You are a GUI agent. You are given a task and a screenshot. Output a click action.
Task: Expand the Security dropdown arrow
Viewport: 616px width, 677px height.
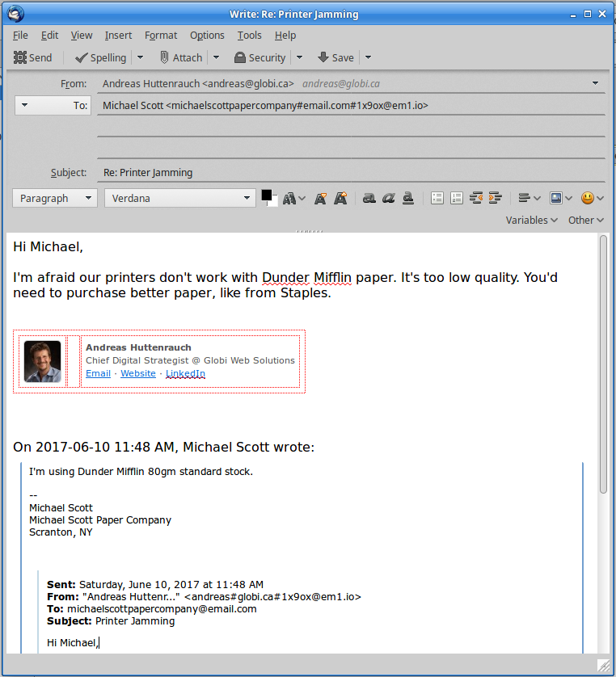(299, 57)
